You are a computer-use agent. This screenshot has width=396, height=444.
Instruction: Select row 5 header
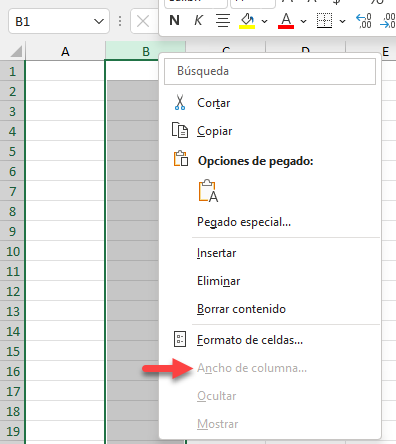12,151
